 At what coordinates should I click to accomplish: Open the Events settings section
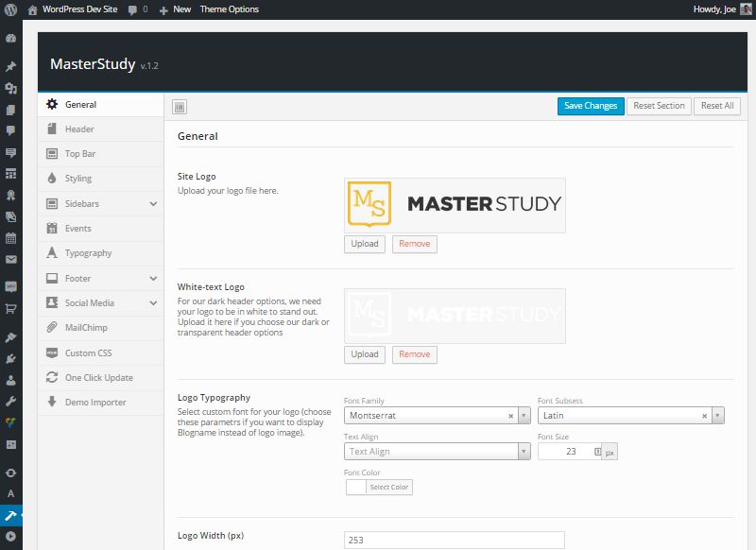click(x=101, y=229)
